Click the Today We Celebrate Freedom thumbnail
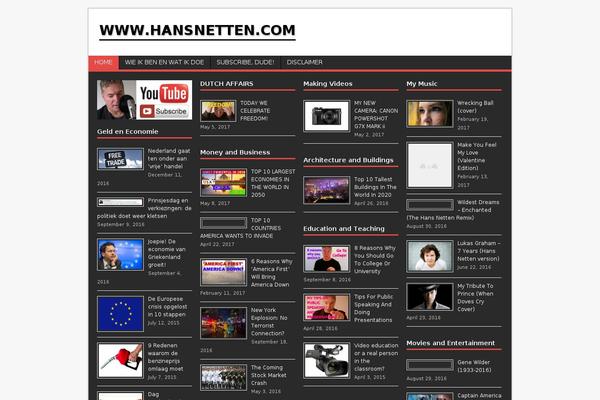Image resolution: width=600 pixels, height=400 pixels. [218, 111]
